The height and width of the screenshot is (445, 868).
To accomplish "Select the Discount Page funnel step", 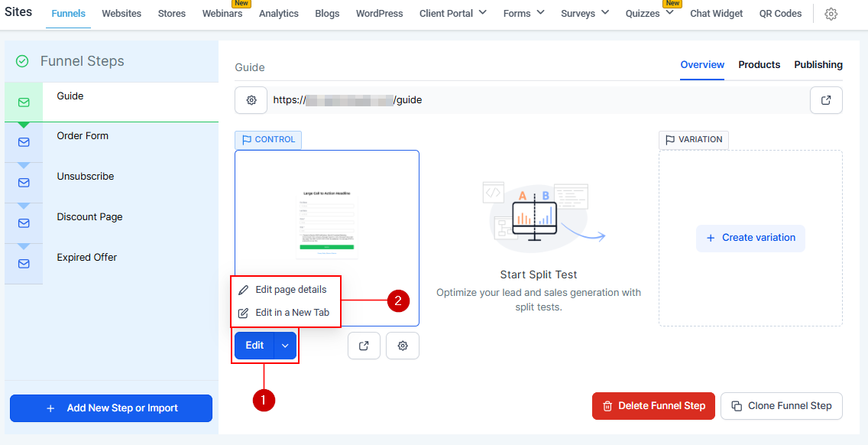I will coord(112,223).
